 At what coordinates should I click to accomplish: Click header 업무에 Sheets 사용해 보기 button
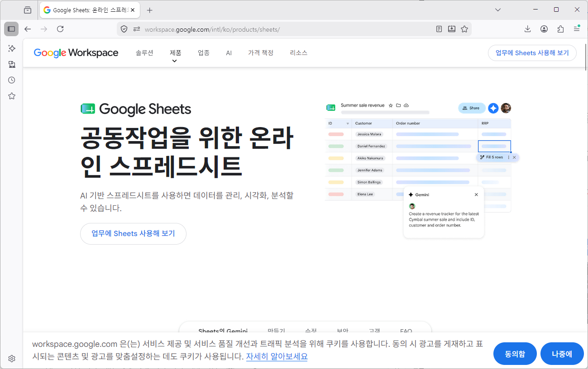click(x=532, y=53)
